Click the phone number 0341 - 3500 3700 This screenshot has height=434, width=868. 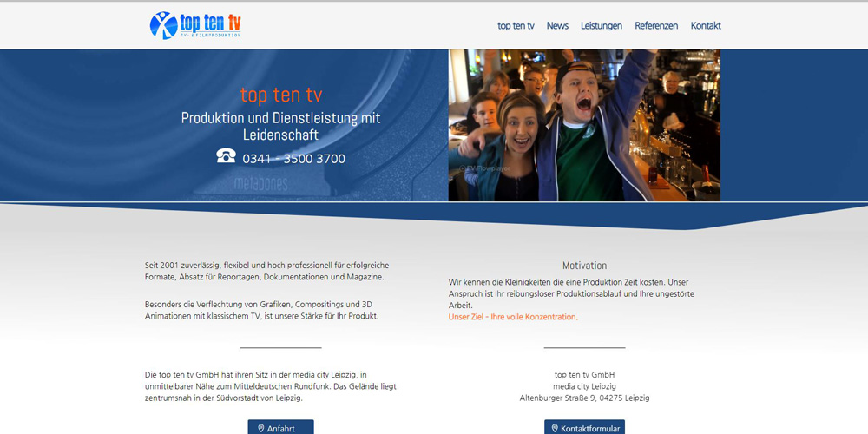294,159
